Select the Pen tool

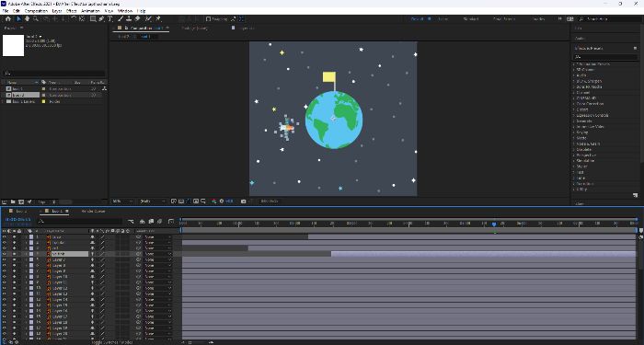tap(101, 19)
